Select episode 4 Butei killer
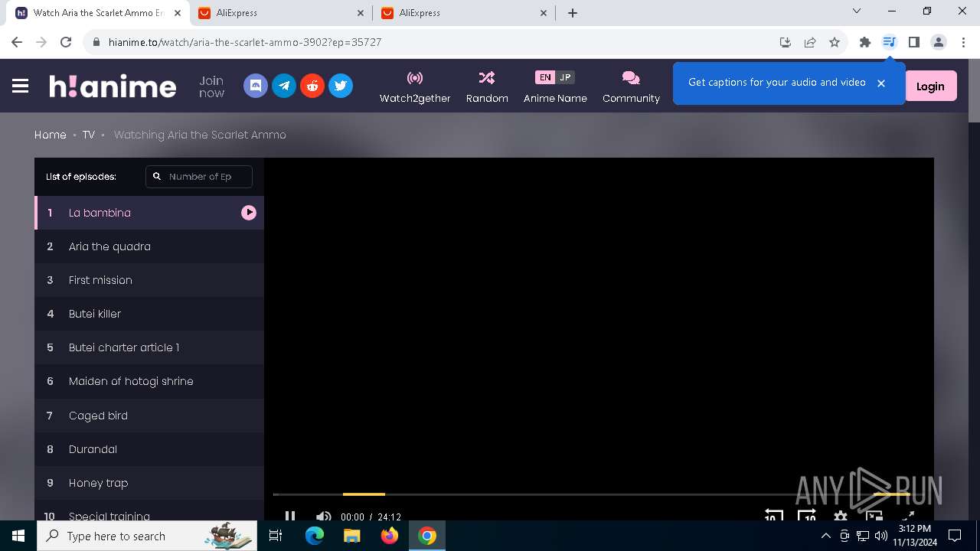 pyautogui.click(x=149, y=314)
